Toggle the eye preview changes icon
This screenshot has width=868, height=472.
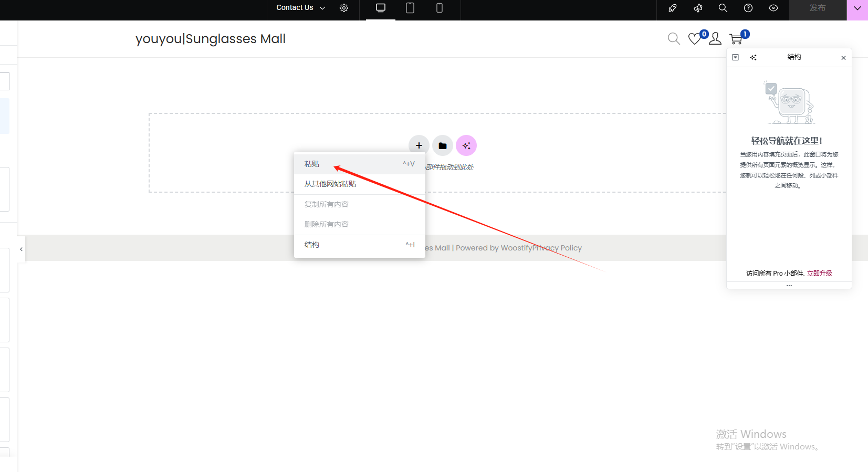773,8
